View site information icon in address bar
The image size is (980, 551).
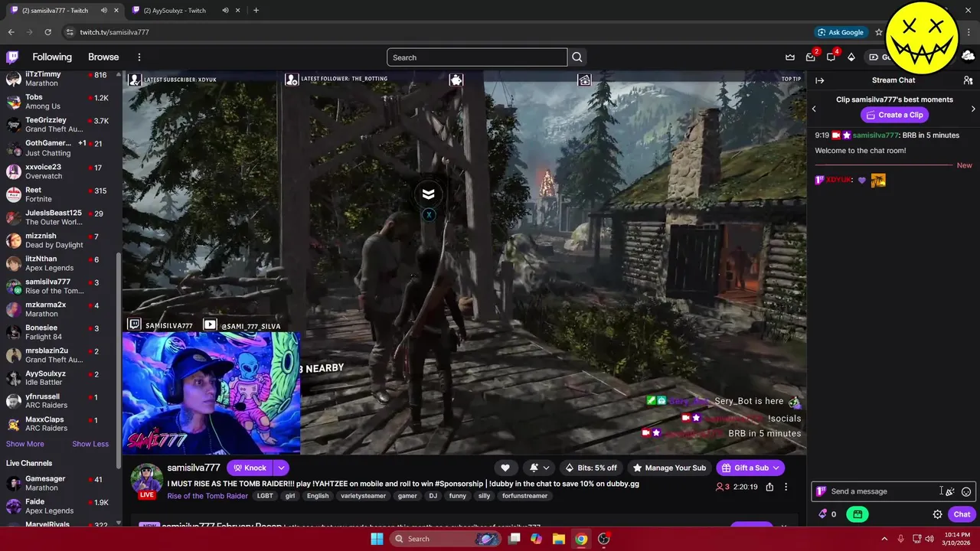tap(70, 32)
